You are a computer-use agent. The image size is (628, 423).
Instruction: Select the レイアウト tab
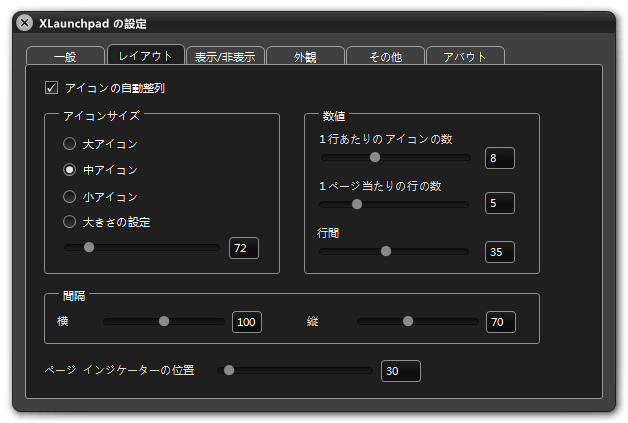pyautogui.click(x=146, y=55)
